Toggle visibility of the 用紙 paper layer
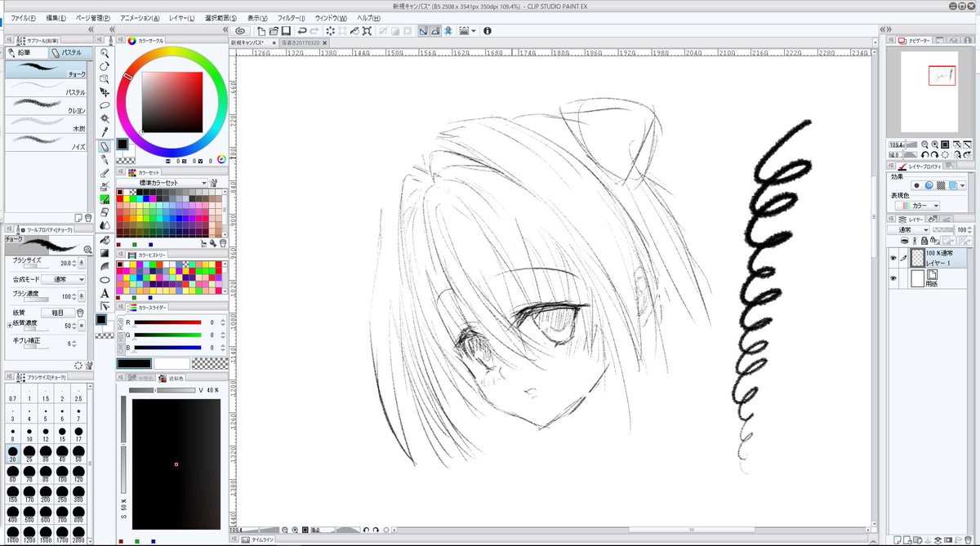The width and height of the screenshot is (980, 546). [893, 278]
